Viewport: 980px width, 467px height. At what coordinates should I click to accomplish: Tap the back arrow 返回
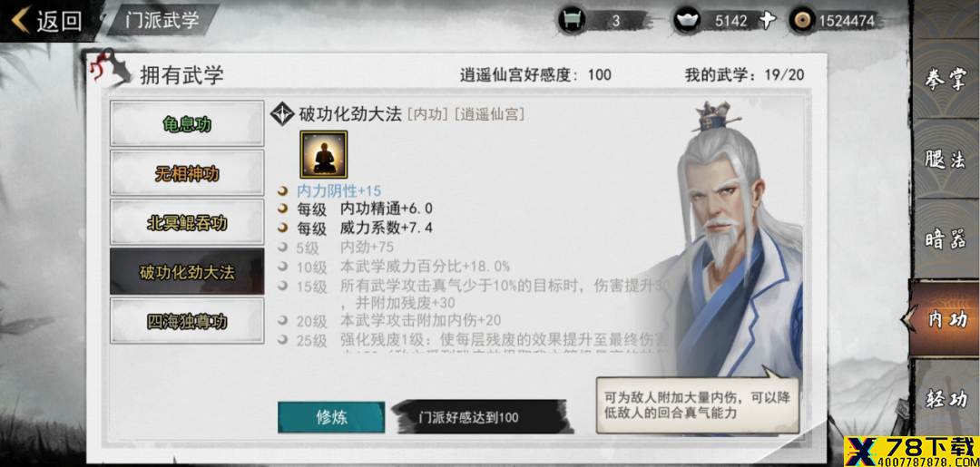coord(47,20)
